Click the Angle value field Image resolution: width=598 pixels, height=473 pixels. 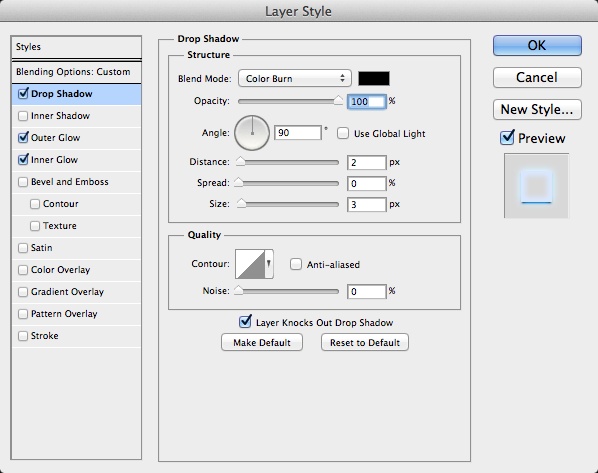coord(298,133)
